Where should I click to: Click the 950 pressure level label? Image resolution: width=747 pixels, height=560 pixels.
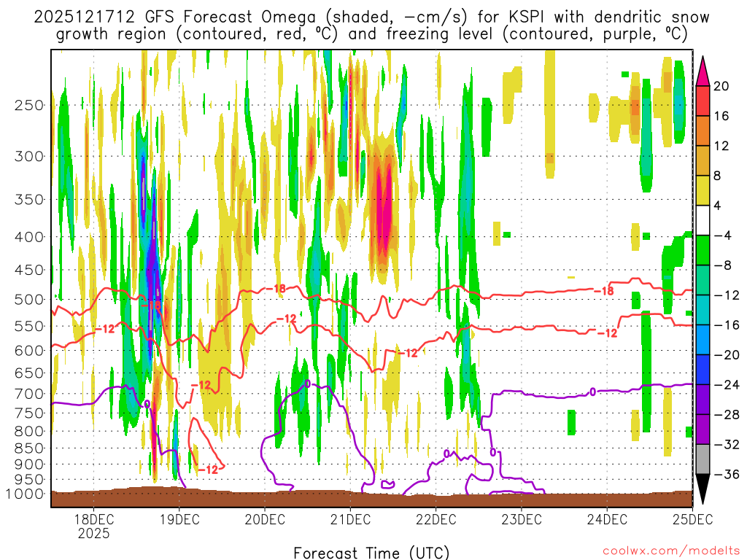29,480
